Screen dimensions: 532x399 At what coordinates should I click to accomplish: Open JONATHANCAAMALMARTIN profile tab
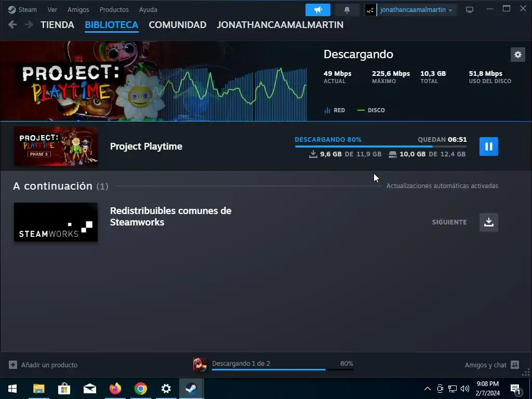(x=280, y=25)
